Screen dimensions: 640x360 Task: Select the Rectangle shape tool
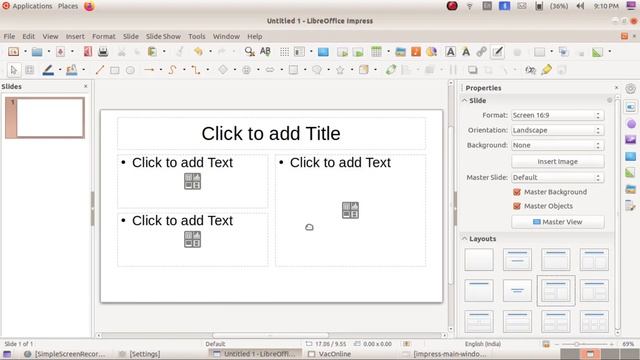click(115, 70)
